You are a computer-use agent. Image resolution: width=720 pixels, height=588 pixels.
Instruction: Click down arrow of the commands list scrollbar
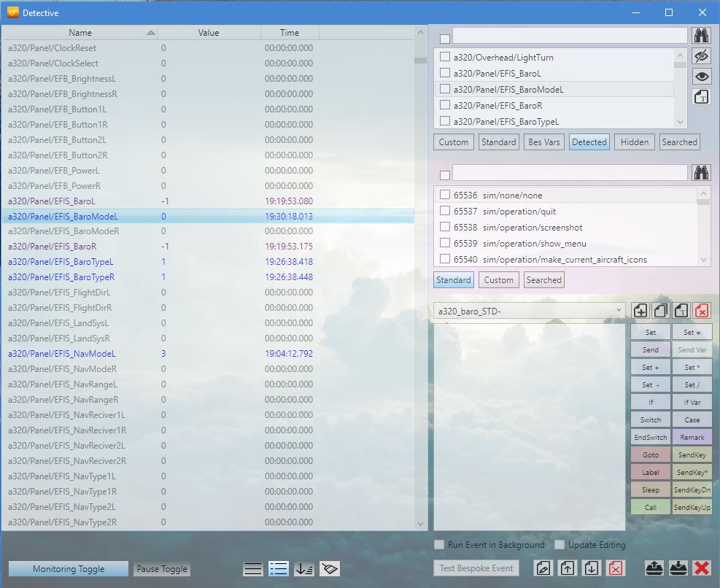tap(703, 260)
